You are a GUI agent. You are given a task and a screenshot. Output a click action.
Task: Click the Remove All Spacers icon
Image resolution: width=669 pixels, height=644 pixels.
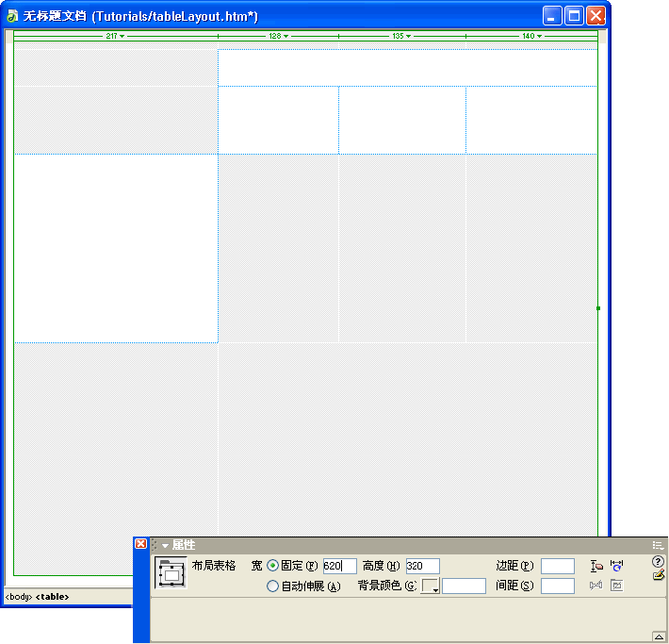coord(596,585)
